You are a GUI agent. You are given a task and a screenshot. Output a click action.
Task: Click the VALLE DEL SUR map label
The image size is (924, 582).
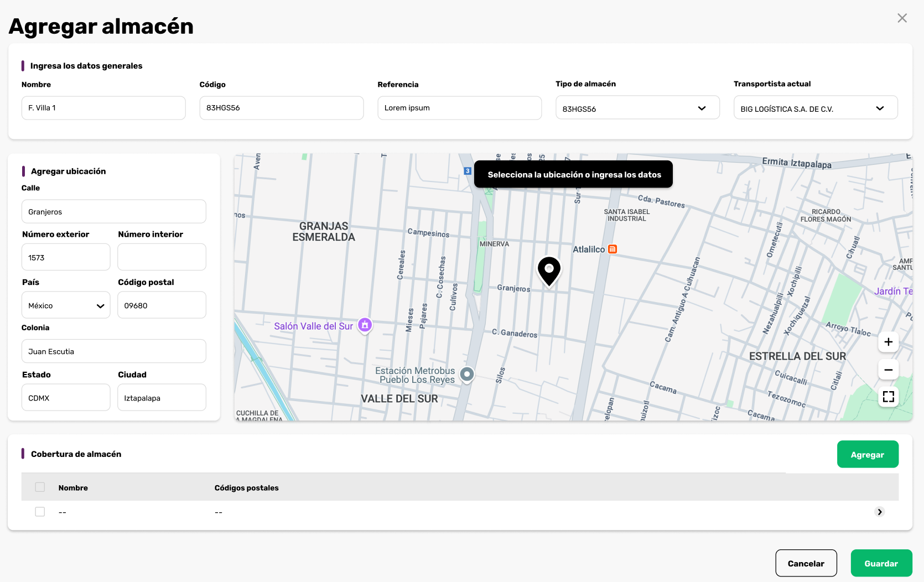click(x=399, y=399)
